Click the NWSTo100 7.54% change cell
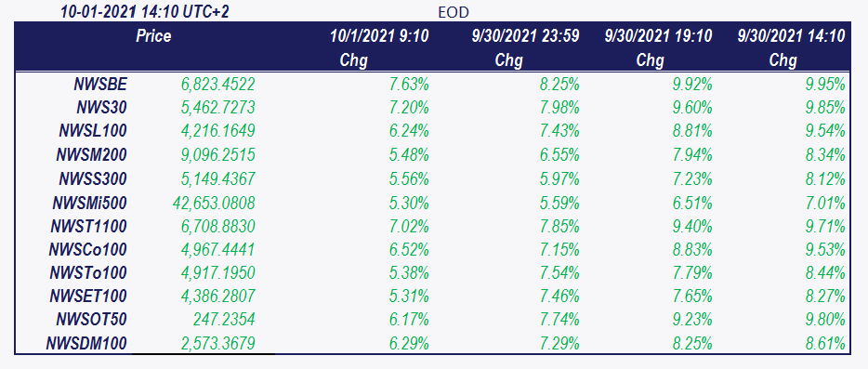 (x=559, y=273)
